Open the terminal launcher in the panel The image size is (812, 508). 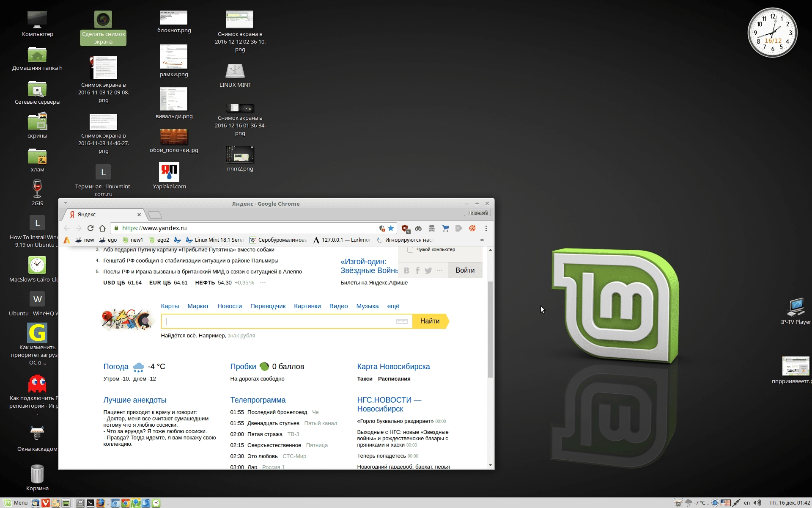click(91, 503)
